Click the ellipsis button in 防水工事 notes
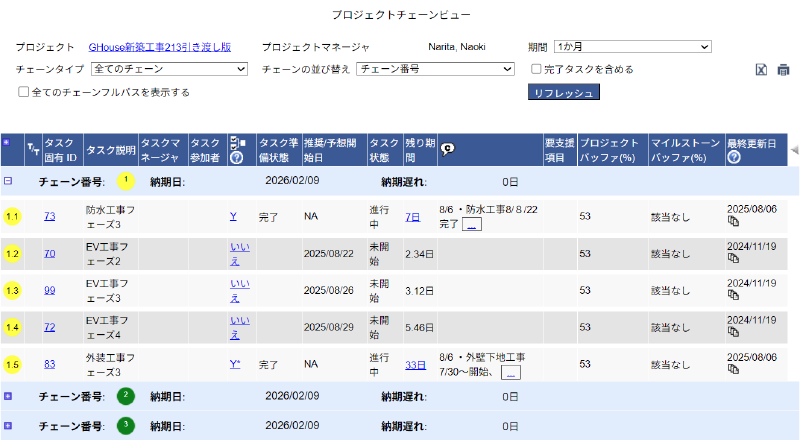The image size is (800, 440). click(x=472, y=224)
